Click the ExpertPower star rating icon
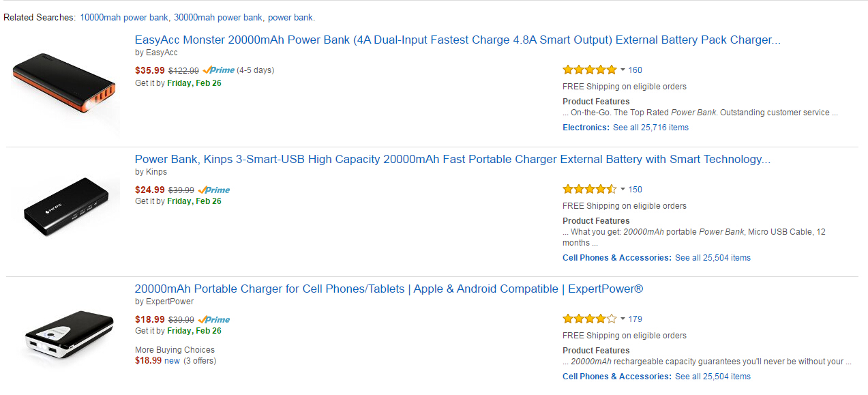The height and width of the screenshot is (395, 868). (x=589, y=319)
